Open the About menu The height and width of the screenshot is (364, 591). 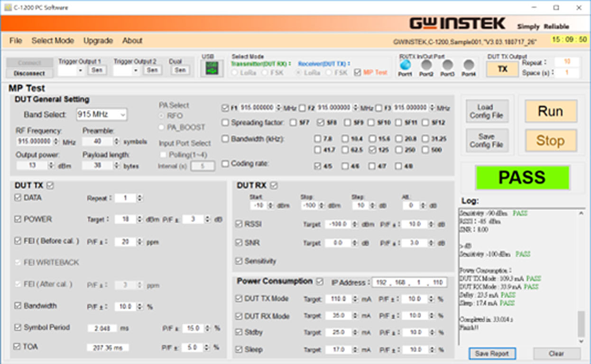coord(132,41)
